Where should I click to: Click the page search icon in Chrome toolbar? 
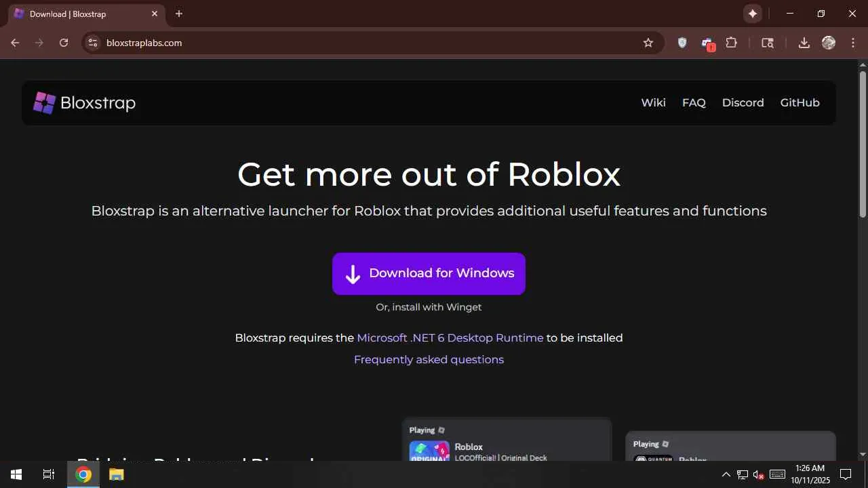[x=768, y=43]
